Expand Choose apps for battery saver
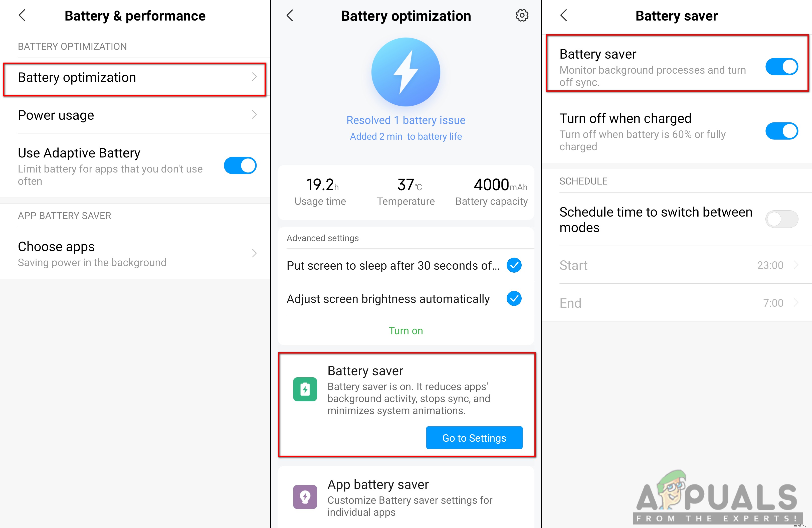Screen dimensions: 812x528 click(136, 253)
